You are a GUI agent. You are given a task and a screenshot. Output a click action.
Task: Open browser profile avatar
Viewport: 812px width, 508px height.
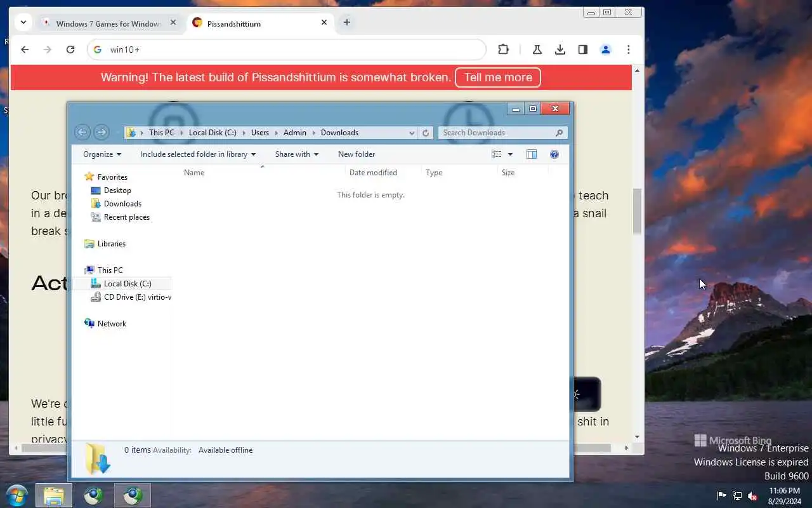606,50
